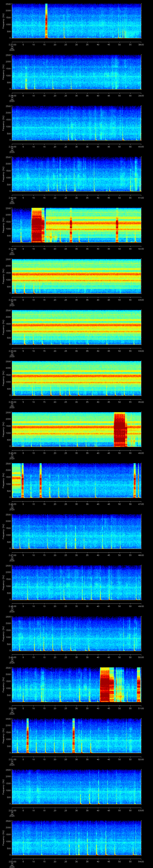Select the burst at 28s in 2:51:00 spectrogram
Viewport: 153px width, 868px height.
(x=74, y=736)
